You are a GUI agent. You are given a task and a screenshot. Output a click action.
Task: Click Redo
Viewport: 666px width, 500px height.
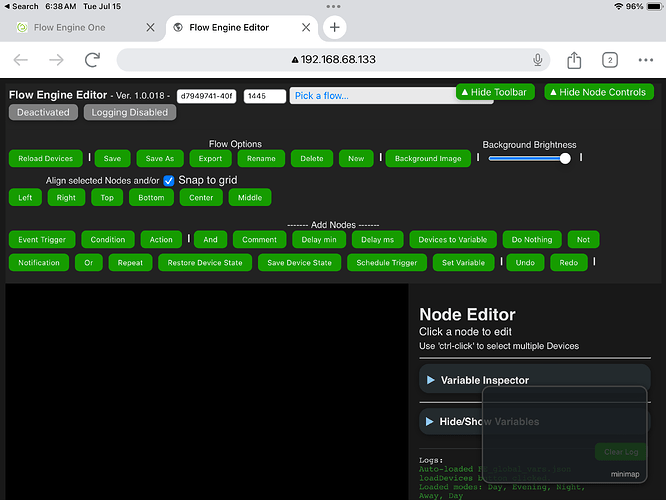coord(569,263)
